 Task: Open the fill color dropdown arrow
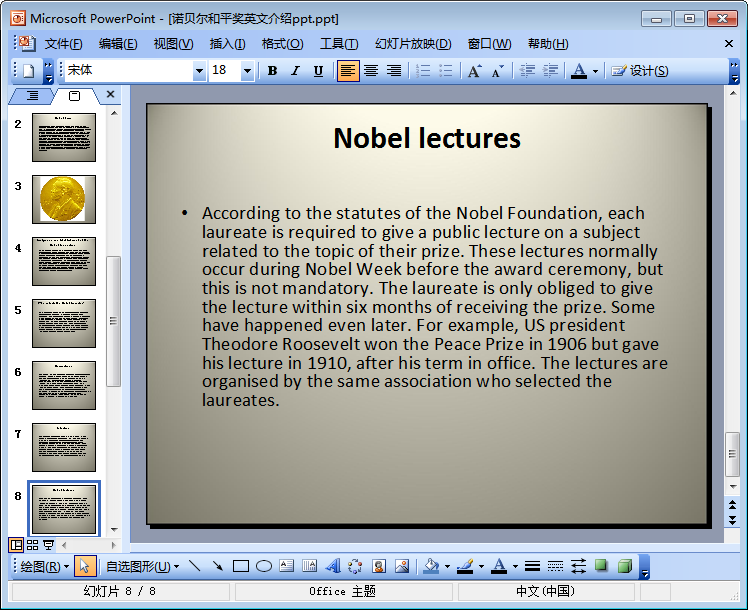(x=447, y=567)
